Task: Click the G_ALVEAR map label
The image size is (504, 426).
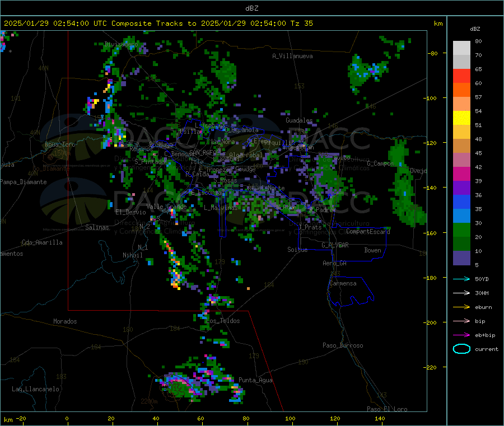Action: pyautogui.click(x=335, y=245)
